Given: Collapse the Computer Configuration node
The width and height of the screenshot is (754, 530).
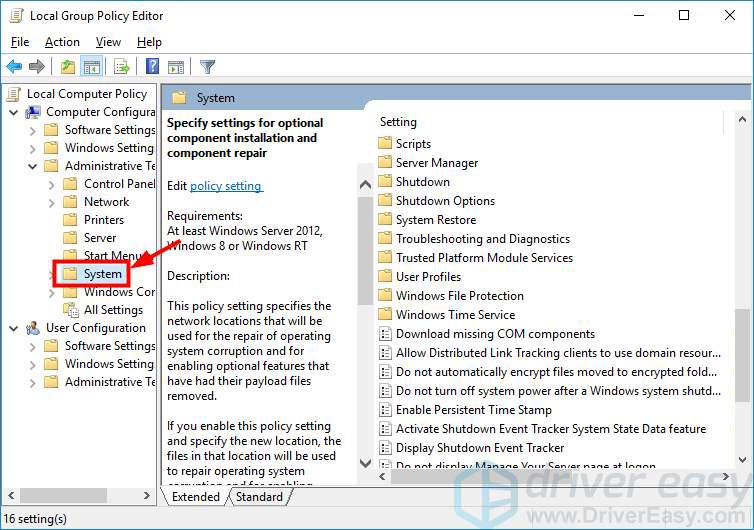Looking at the screenshot, I should 14,112.
